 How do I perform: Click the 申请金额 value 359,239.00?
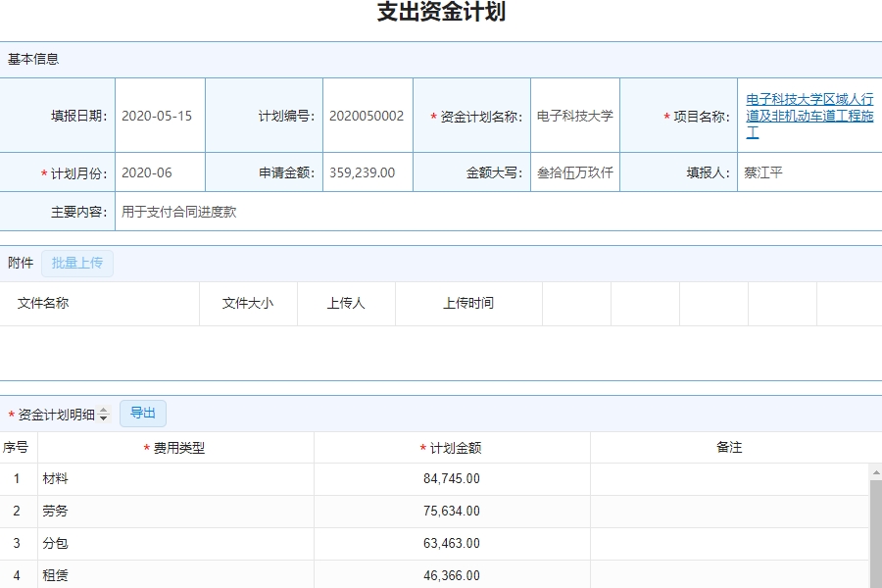pos(363,172)
